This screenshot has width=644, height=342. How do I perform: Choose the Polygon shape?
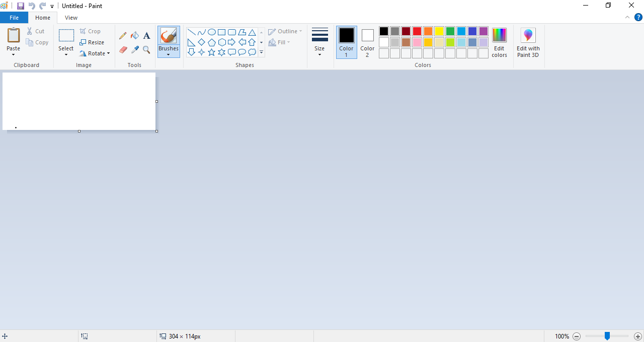pyautogui.click(x=242, y=32)
